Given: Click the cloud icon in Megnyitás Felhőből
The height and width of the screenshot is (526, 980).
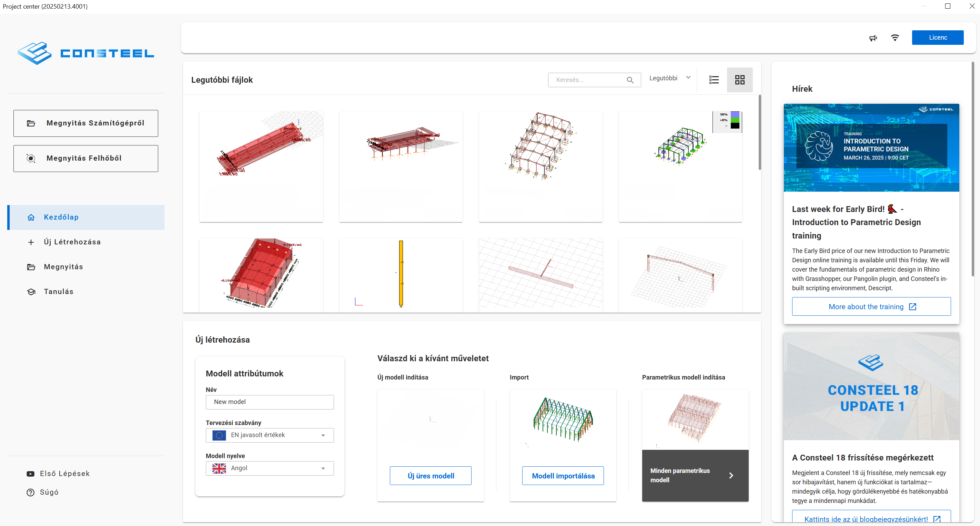Looking at the screenshot, I should coord(31,158).
